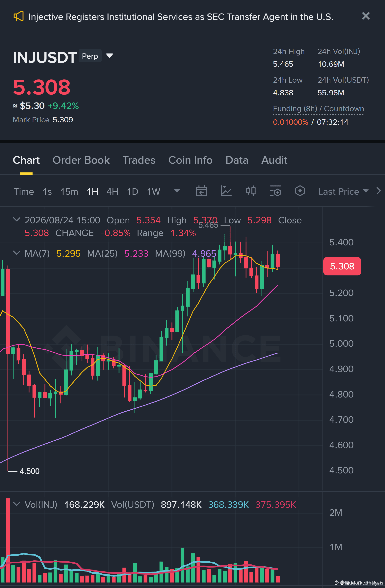Click the Mark Price 5.309 value
The width and height of the screenshot is (385, 588).
[63, 120]
